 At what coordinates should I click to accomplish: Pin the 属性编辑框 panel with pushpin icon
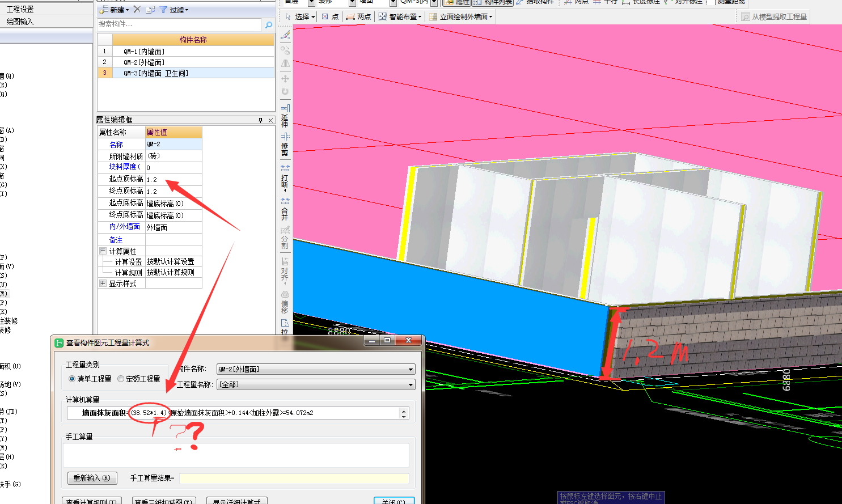[x=261, y=120]
